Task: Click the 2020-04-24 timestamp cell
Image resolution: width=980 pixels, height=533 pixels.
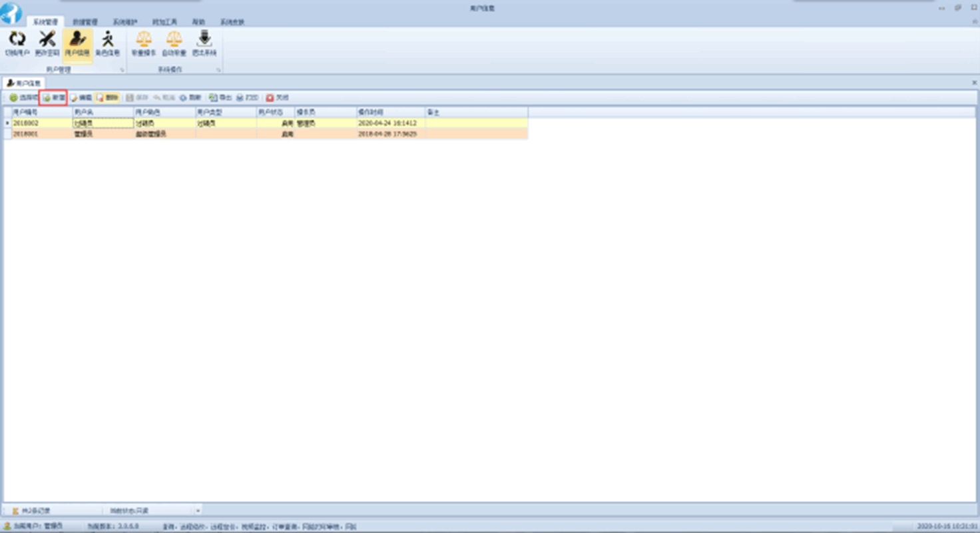Action: click(x=391, y=123)
